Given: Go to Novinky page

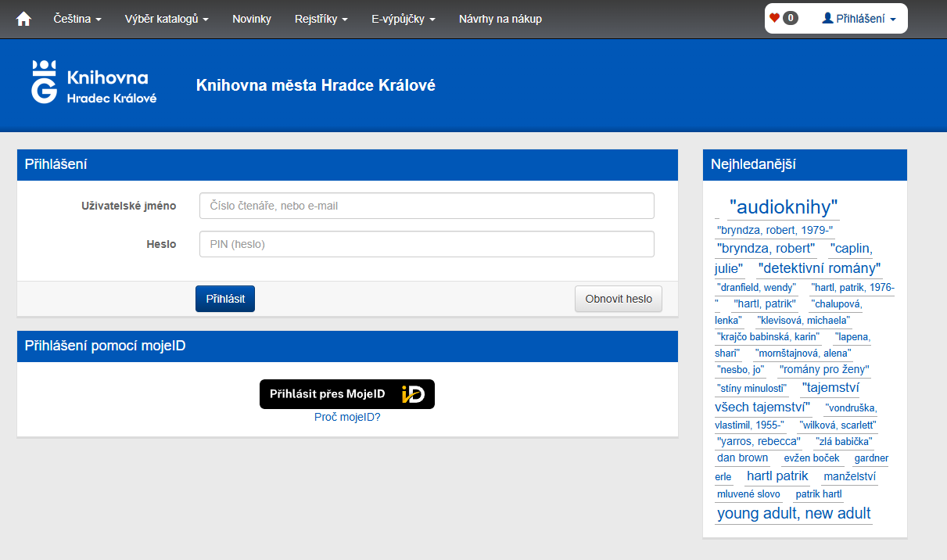Looking at the screenshot, I should coord(252,19).
